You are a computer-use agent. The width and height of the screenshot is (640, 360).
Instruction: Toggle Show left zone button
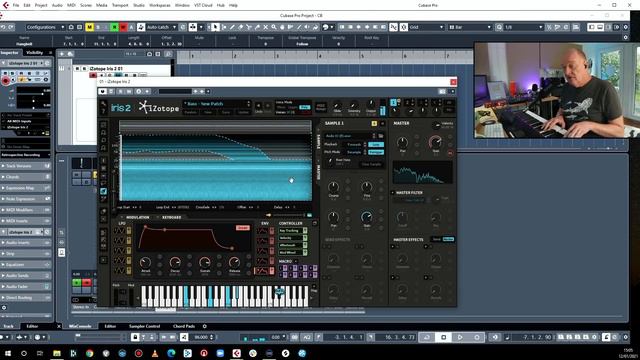591,27
